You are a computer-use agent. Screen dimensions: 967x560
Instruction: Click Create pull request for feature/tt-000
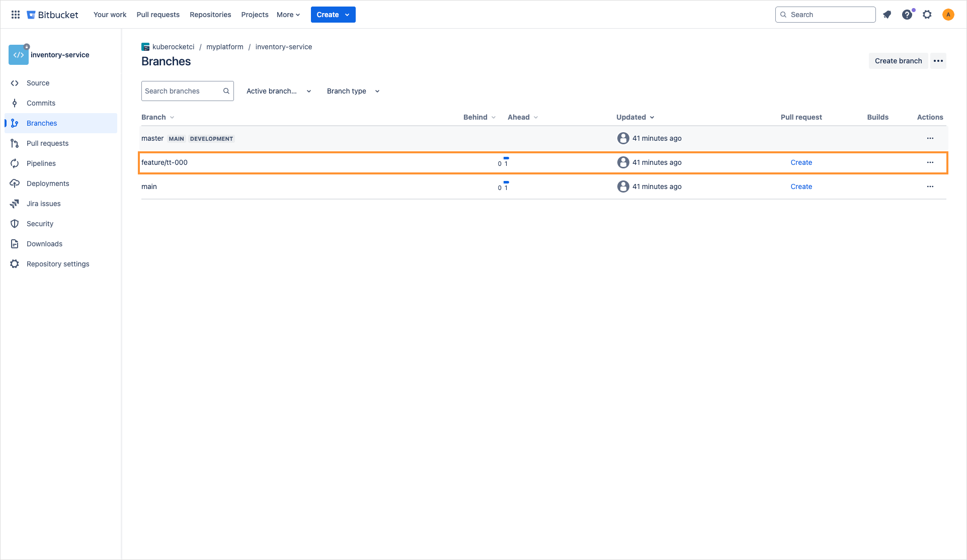click(801, 162)
